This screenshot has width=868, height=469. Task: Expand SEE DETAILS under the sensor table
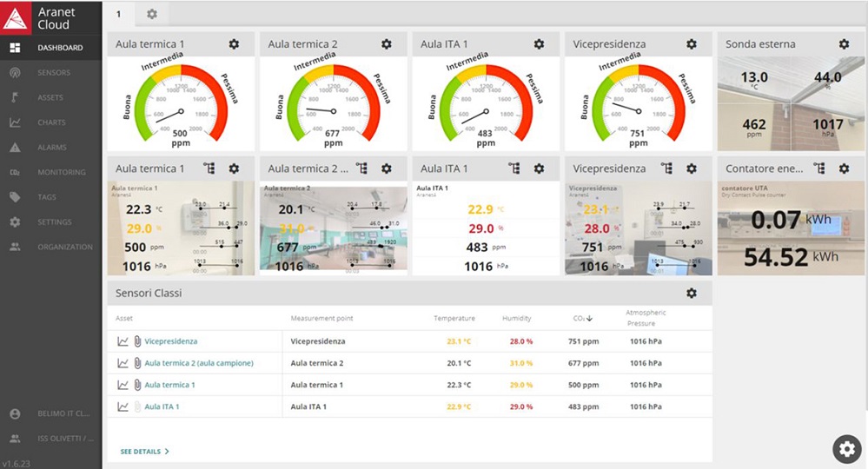click(x=144, y=452)
